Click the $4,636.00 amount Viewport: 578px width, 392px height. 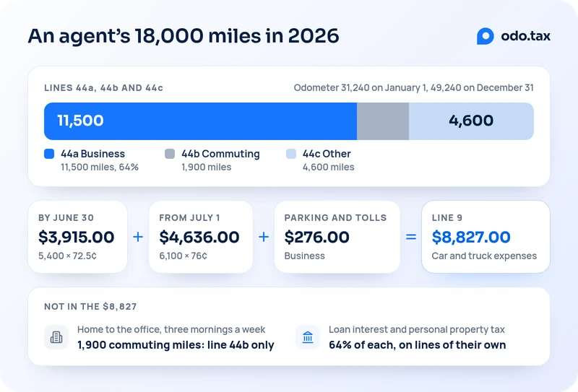(x=199, y=237)
